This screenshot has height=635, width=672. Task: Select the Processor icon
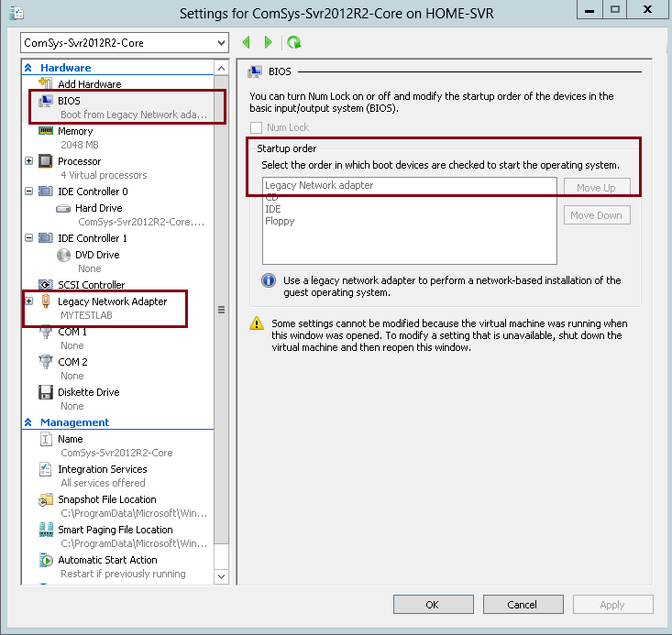[x=46, y=161]
